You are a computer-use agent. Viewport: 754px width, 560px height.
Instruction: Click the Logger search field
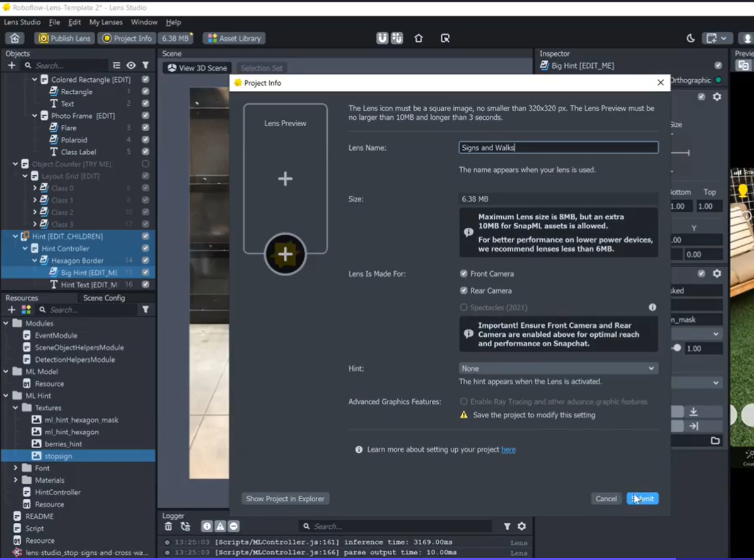[x=397, y=527]
